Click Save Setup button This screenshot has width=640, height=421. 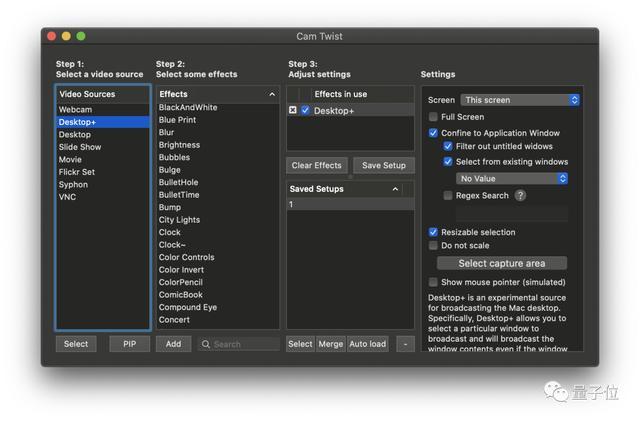pos(384,165)
